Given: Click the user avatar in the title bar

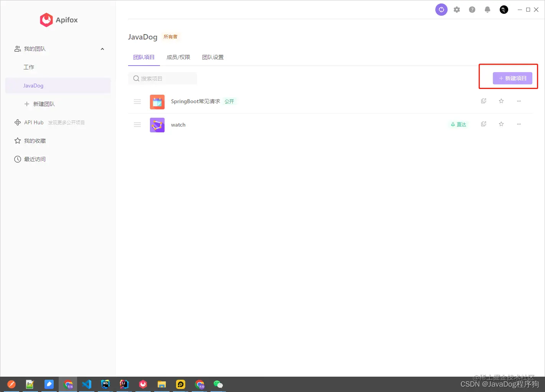Looking at the screenshot, I should (504, 10).
